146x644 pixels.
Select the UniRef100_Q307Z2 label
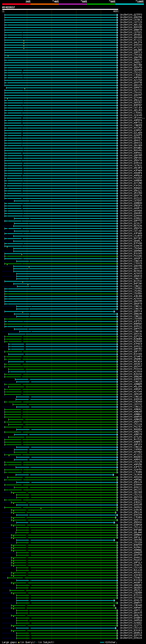pos(131,90)
